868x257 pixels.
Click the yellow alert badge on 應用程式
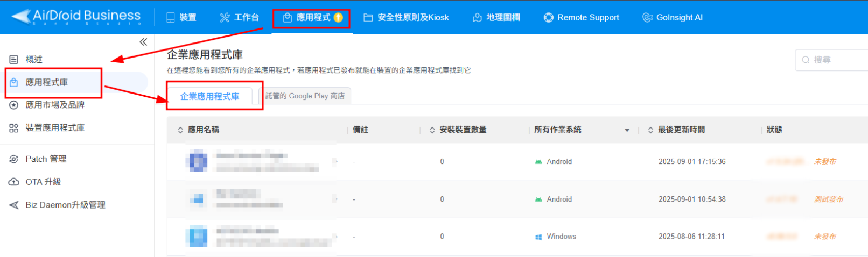click(338, 17)
